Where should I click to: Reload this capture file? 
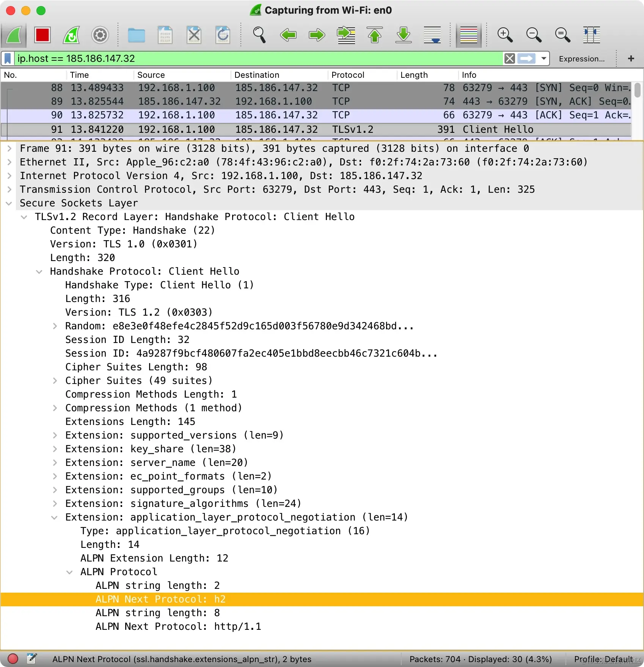point(223,35)
